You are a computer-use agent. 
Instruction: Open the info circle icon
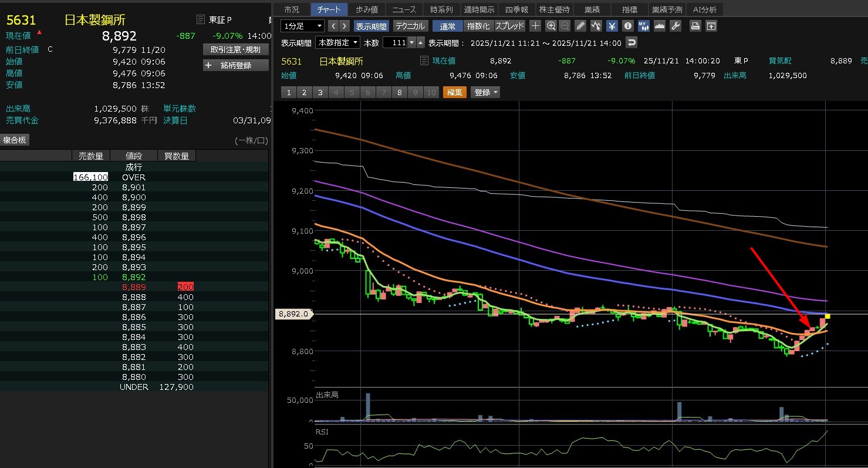628,26
